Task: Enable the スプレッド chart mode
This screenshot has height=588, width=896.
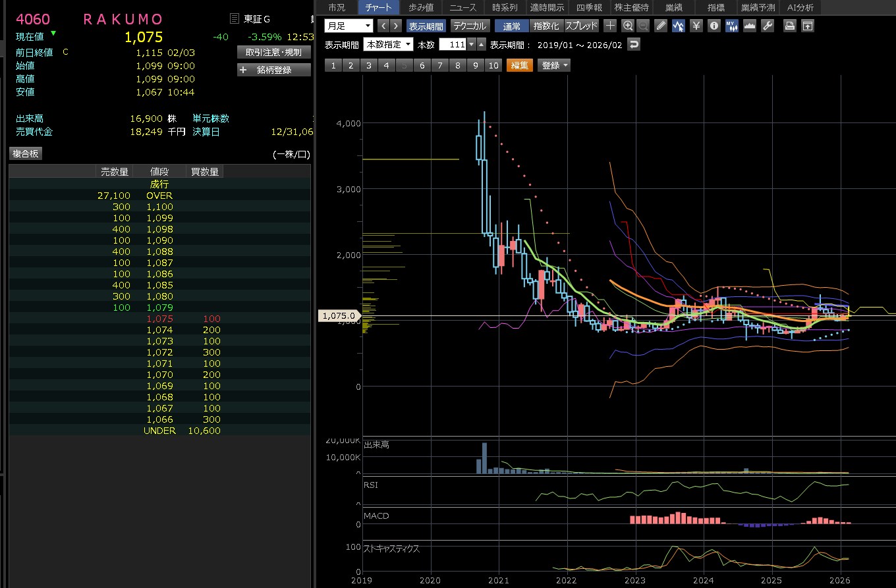Action: (x=581, y=26)
